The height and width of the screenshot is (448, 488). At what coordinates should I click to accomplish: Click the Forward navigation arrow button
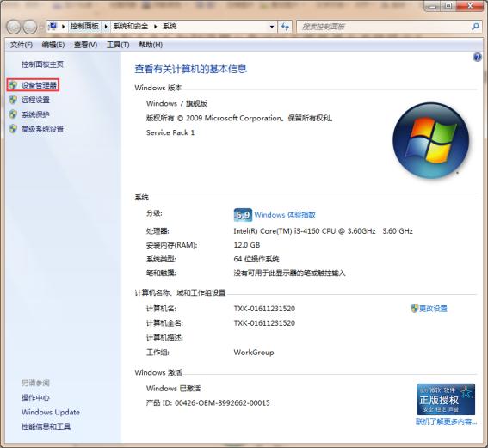coord(30,27)
